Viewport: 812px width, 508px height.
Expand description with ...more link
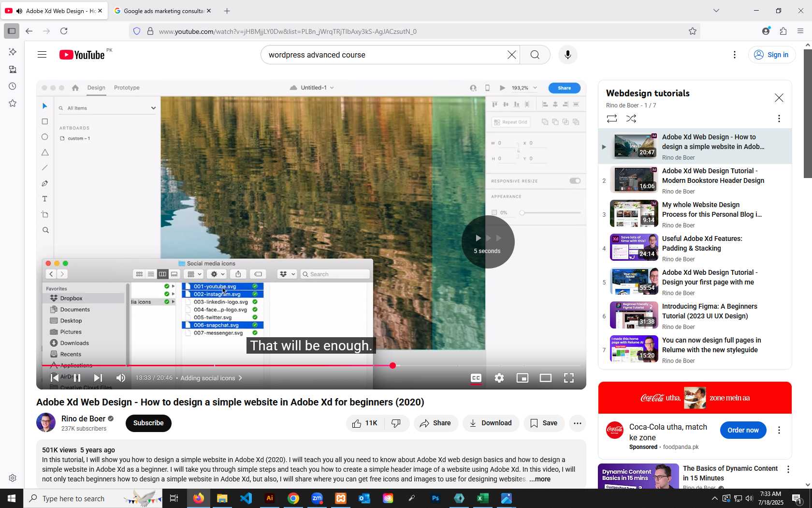[x=539, y=479]
